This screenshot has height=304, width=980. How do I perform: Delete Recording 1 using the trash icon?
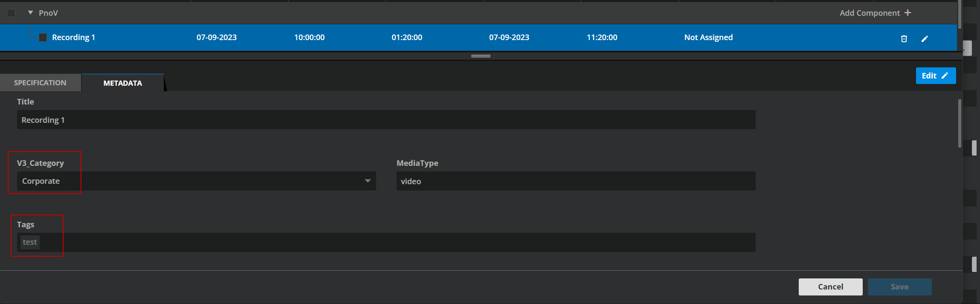coord(904,39)
